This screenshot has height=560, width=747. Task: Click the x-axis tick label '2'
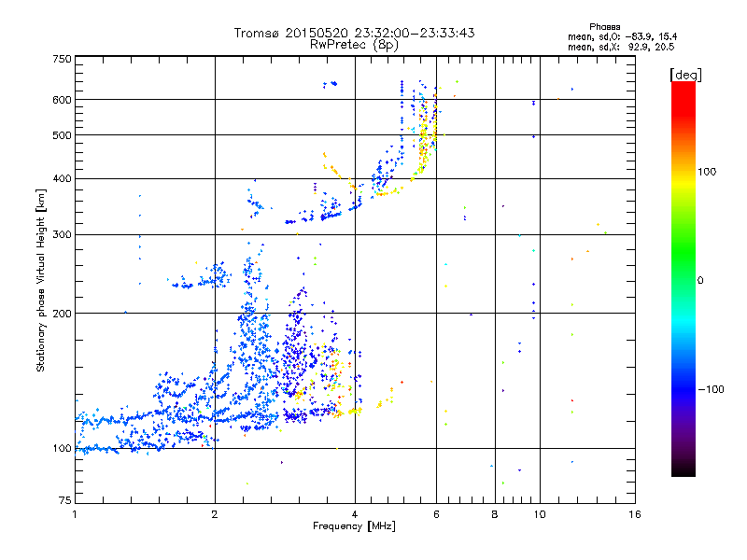point(215,514)
